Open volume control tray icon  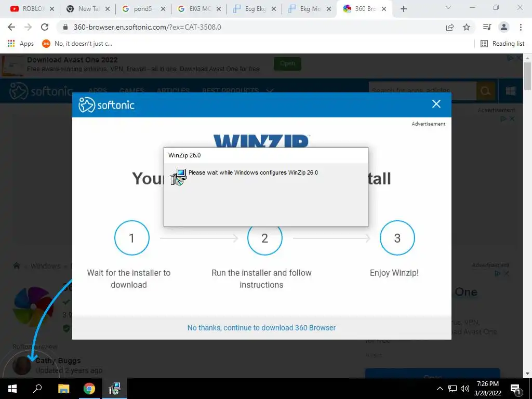point(465,389)
